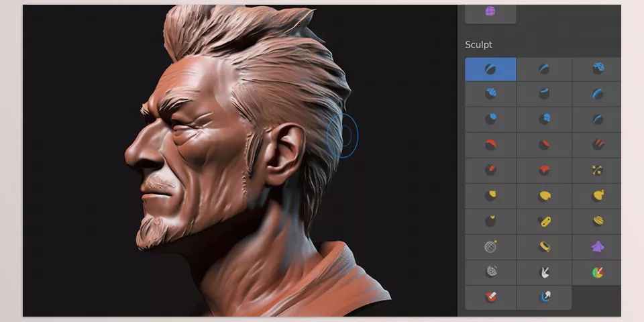
Task: Choose the Clay Strips brush
Action: (x=490, y=95)
